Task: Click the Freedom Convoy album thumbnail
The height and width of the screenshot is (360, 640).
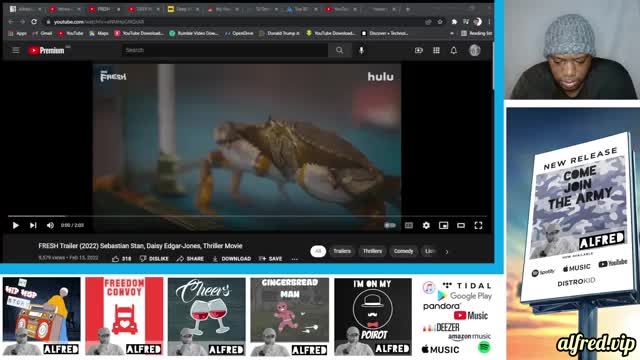Action: click(x=124, y=316)
